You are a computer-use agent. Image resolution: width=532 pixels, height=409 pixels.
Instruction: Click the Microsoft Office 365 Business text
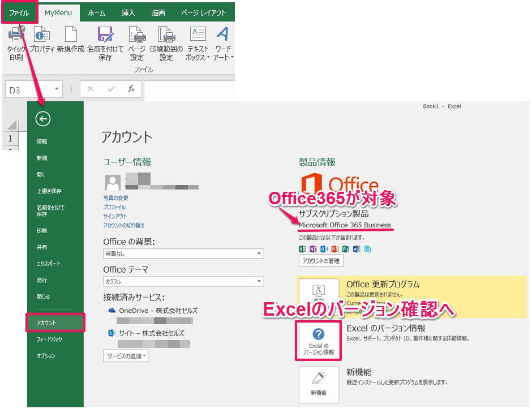[345, 225]
